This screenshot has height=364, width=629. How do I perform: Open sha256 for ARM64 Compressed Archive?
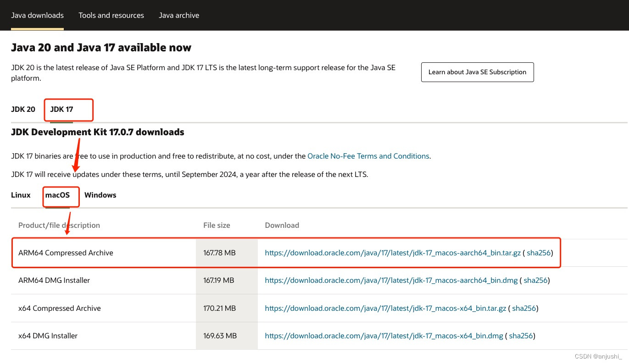click(539, 253)
